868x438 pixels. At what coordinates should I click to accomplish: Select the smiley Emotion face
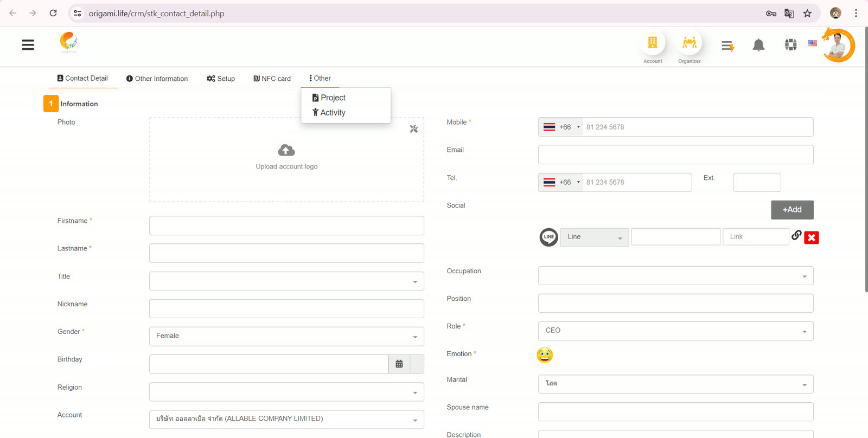pyautogui.click(x=545, y=355)
